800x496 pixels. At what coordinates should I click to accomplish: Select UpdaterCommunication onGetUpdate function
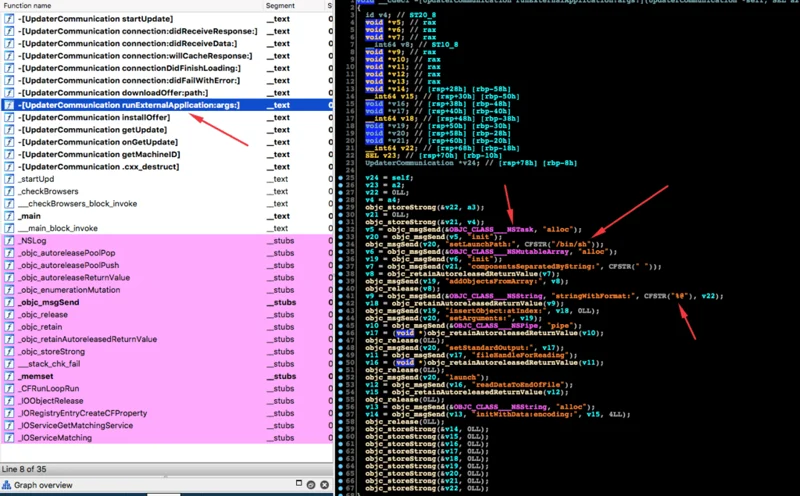(97, 142)
